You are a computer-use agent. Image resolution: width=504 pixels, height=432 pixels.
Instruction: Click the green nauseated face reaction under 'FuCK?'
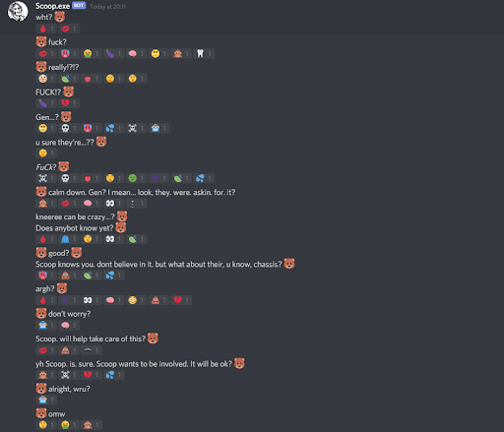click(136, 178)
